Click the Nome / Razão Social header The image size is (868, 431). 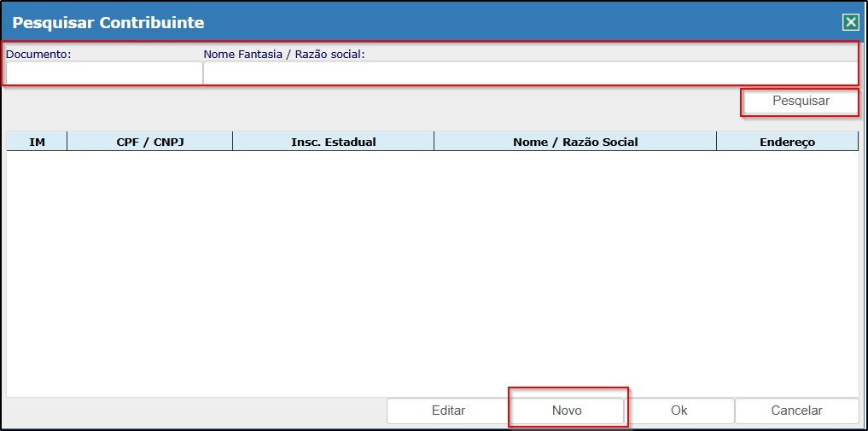(574, 142)
